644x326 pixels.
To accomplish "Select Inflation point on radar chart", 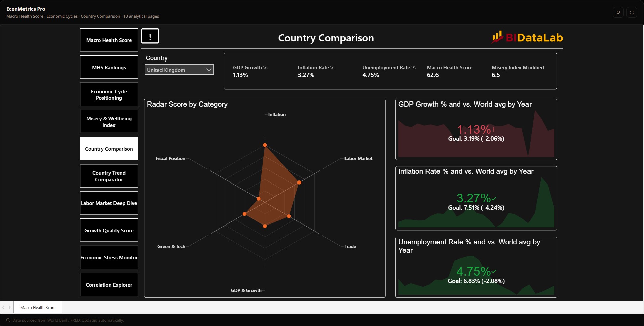I will tap(265, 145).
